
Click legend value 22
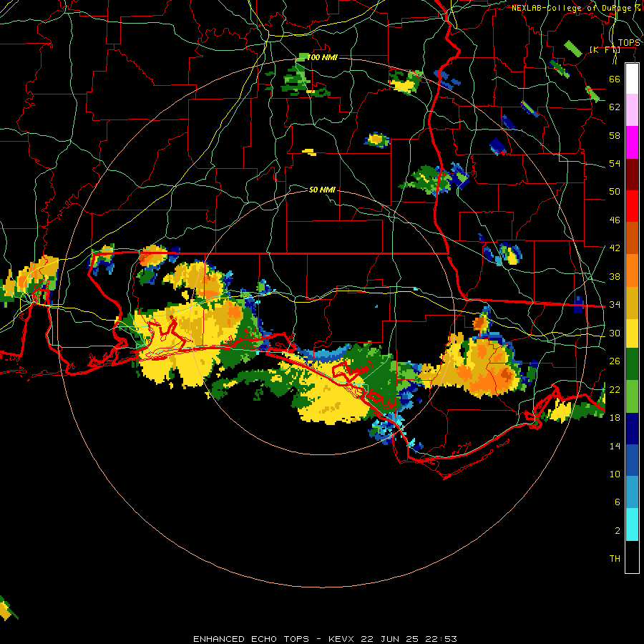click(615, 389)
